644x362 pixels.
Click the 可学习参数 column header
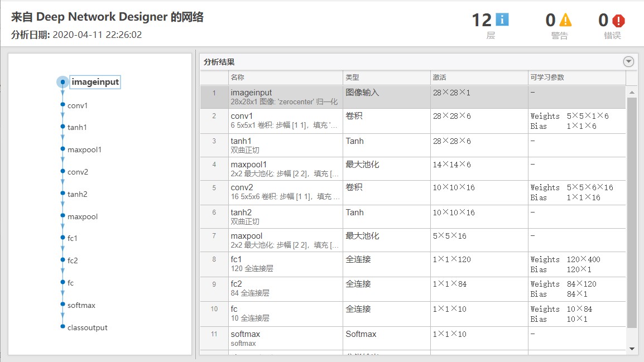tap(547, 78)
